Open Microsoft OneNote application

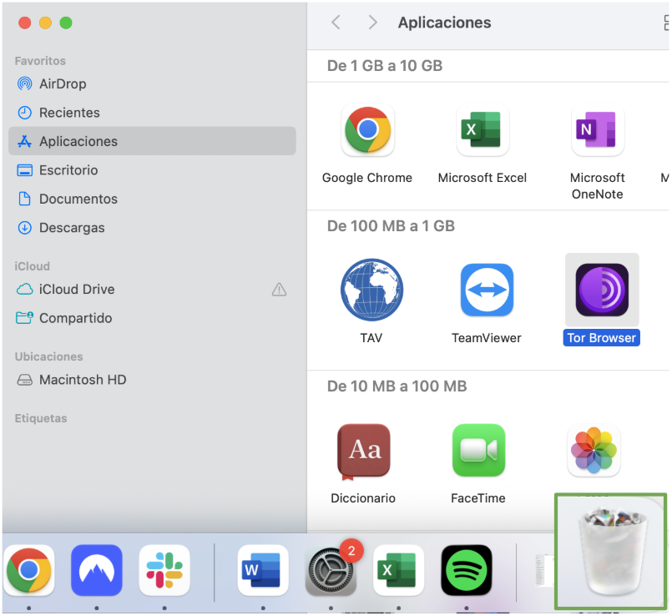point(597,130)
